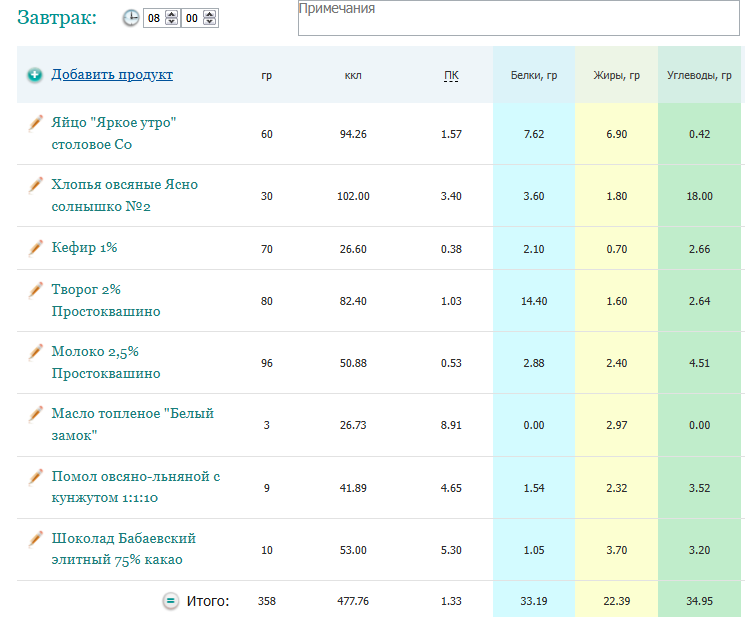This screenshot has height=617, width=745.
Task: Edit pencil icon for Творог 2% Простоквашино
Action: point(35,290)
